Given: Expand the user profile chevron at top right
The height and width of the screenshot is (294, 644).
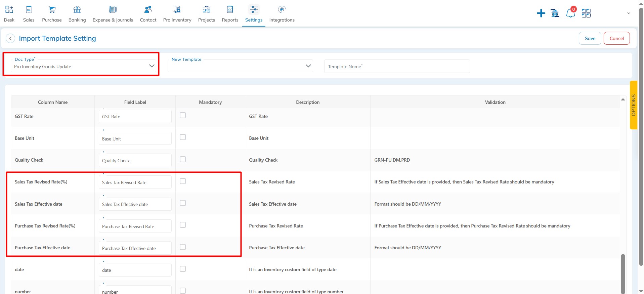Looking at the screenshot, I should point(629,13).
